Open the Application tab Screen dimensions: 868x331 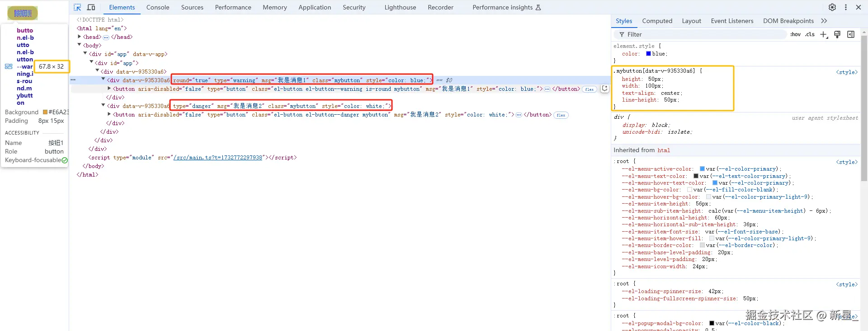(x=315, y=7)
